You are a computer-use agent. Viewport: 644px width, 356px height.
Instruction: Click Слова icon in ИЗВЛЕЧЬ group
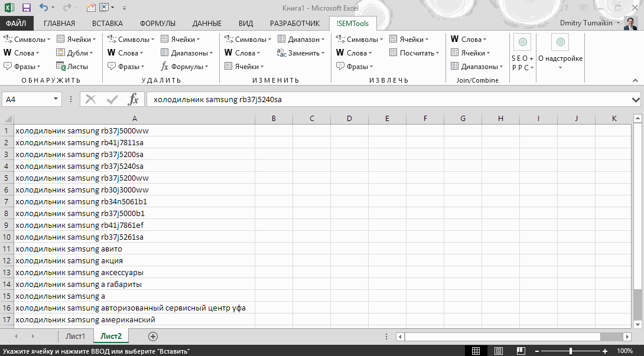pos(340,53)
